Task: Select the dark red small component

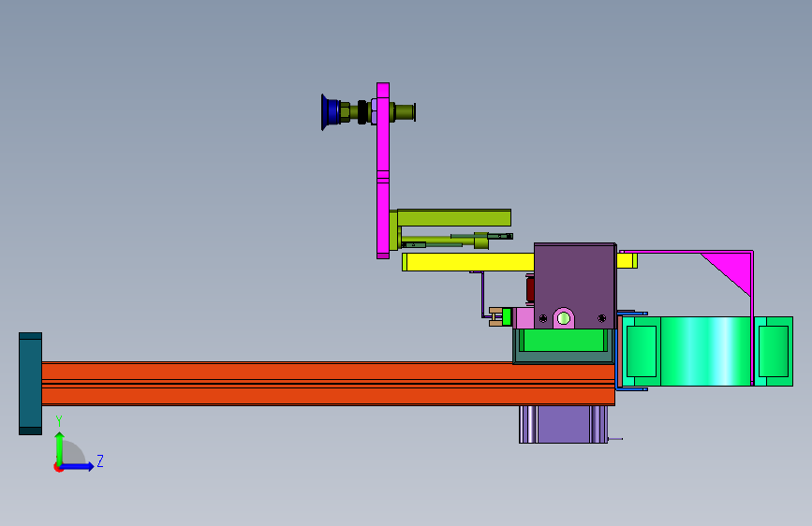Action: click(x=530, y=289)
